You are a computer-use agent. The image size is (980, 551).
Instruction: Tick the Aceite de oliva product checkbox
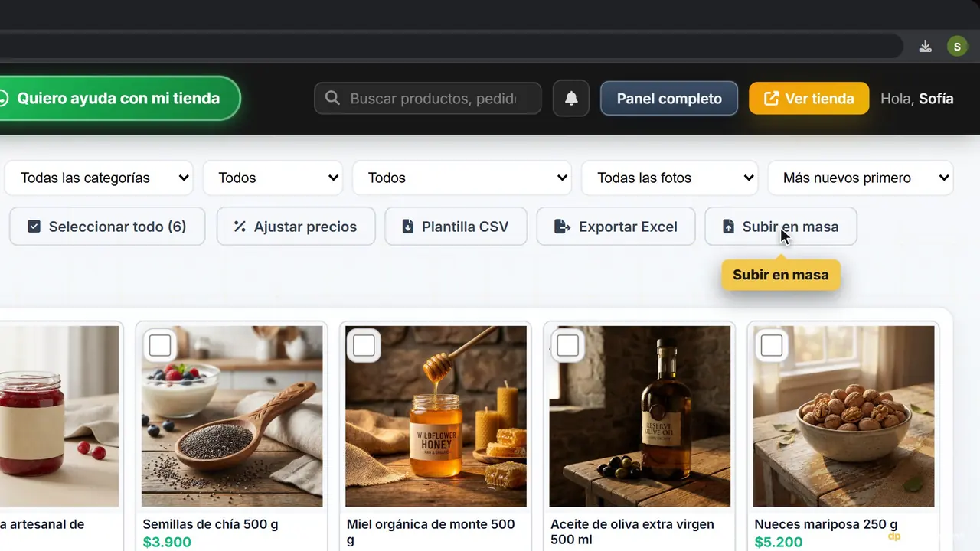567,346
